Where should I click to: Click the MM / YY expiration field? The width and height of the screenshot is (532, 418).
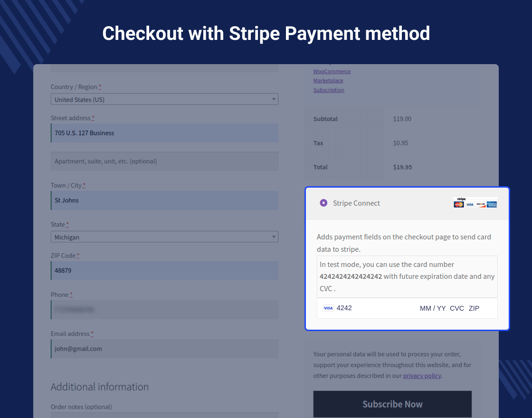(x=433, y=308)
